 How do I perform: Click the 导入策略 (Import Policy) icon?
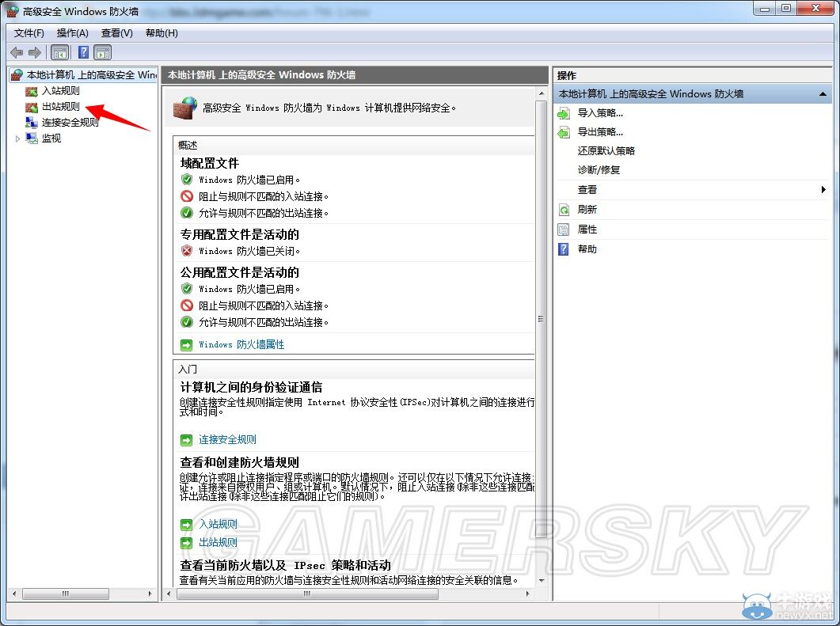[x=564, y=112]
